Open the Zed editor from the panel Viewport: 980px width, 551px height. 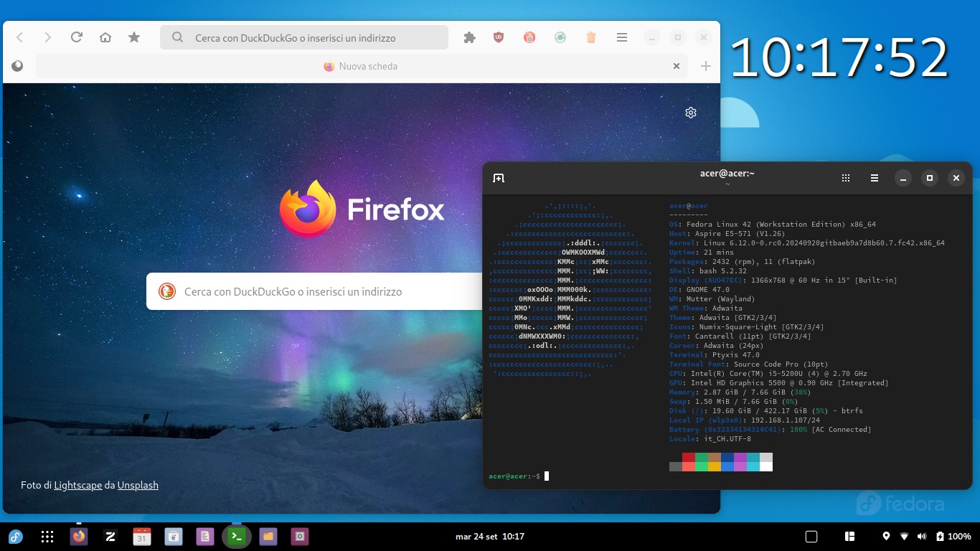click(110, 536)
